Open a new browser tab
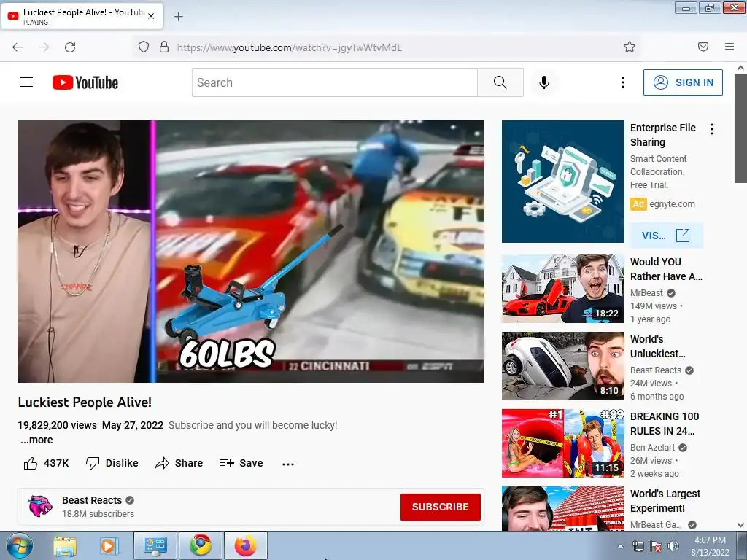This screenshot has width=747, height=560. 178,17
